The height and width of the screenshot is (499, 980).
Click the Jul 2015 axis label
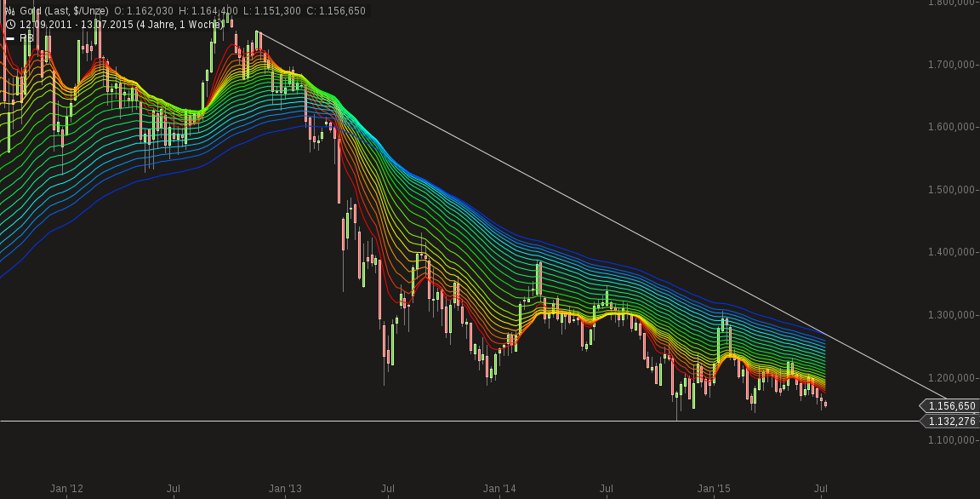822,489
